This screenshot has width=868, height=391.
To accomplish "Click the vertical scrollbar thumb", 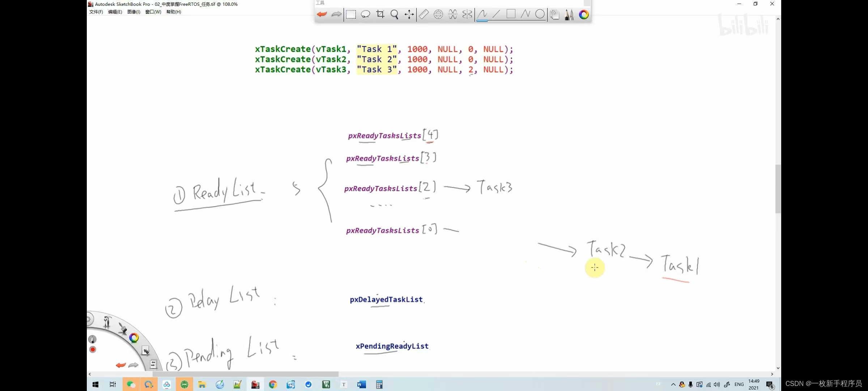I will tap(778, 189).
